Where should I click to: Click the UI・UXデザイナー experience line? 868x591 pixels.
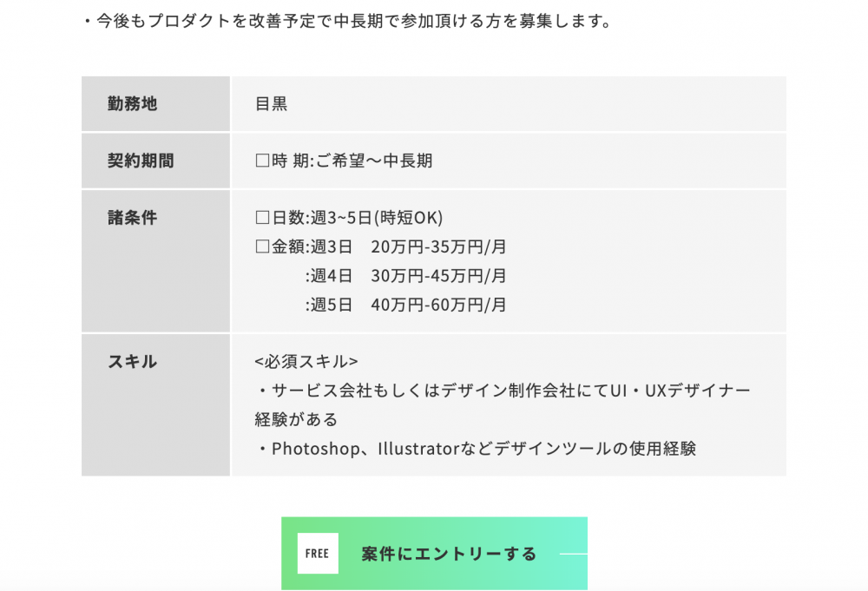503,405
